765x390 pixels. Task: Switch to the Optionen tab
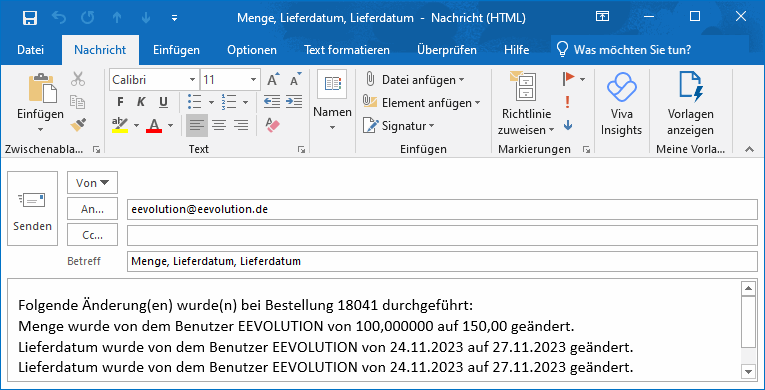tap(252, 50)
